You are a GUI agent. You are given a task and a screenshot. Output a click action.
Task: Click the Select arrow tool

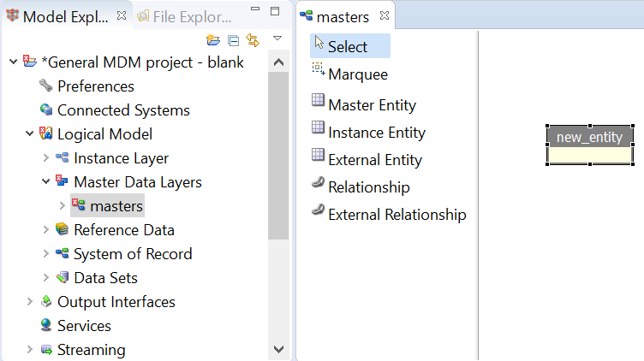tap(347, 47)
